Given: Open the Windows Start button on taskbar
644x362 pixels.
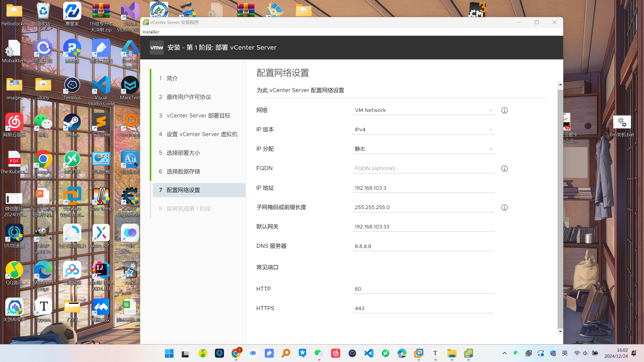Looking at the screenshot, I should 169,353.
